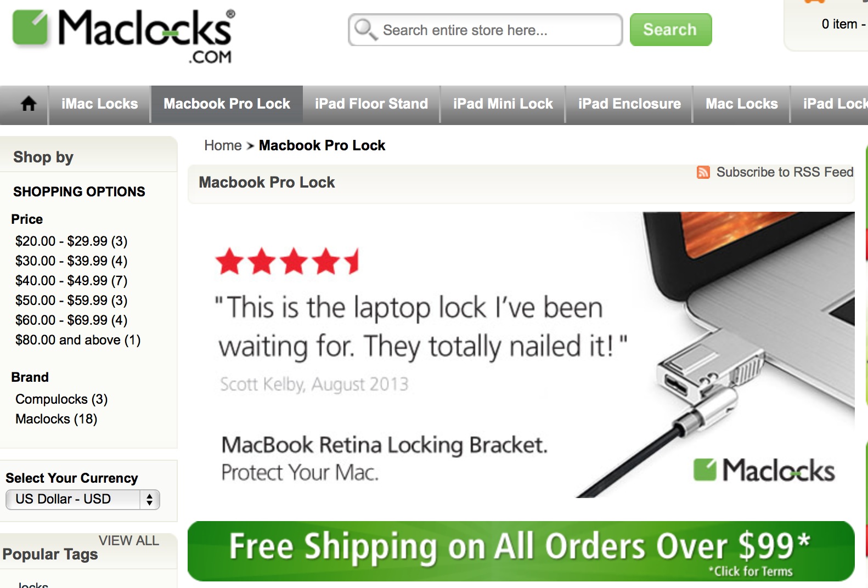
Task: Click the Maclocks.com logo
Action: pyautogui.click(x=124, y=37)
